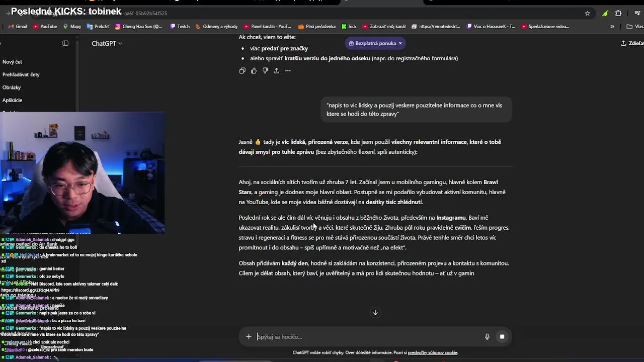The height and width of the screenshot is (362, 644).
Task: Share the response via upload icon
Action: [x=276, y=71]
